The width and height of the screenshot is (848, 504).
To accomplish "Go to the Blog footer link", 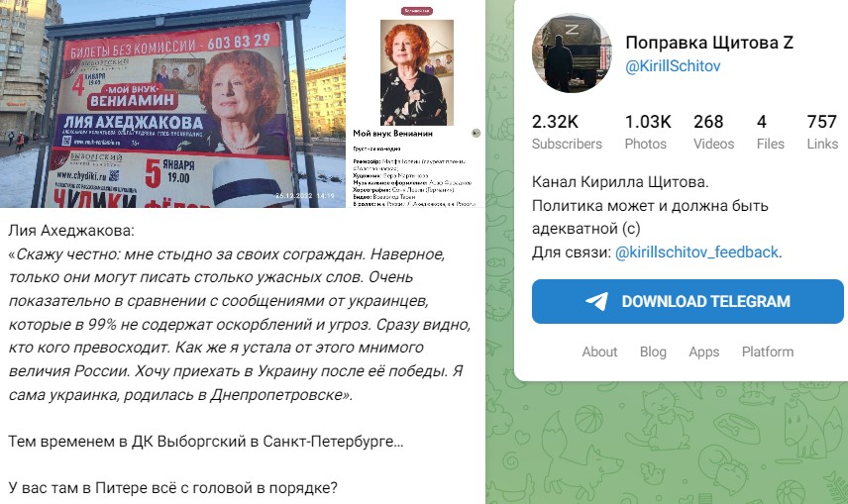I will pyautogui.click(x=653, y=352).
